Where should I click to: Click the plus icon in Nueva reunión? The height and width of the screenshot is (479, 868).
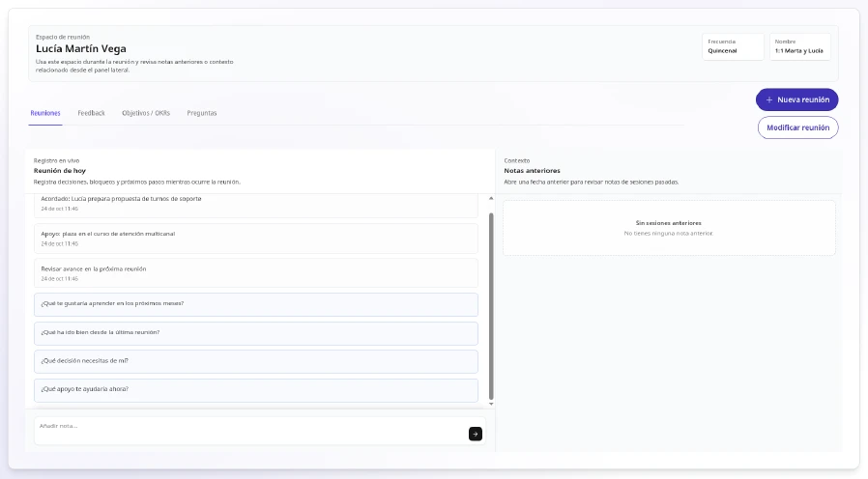[768, 100]
